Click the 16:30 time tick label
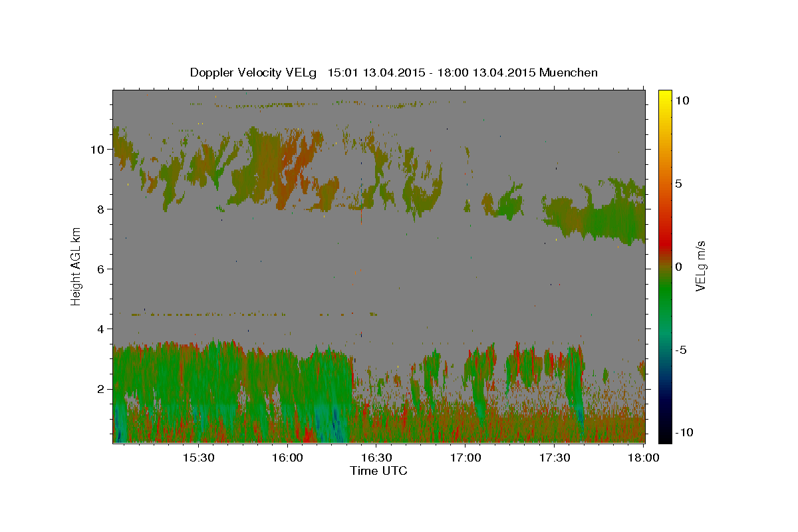Viewport: 798px width, 532px height. (376, 458)
